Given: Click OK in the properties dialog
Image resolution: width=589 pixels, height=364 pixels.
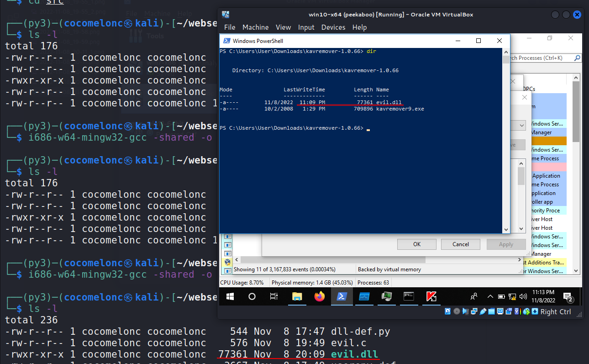Looking at the screenshot, I should click(417, 244).
